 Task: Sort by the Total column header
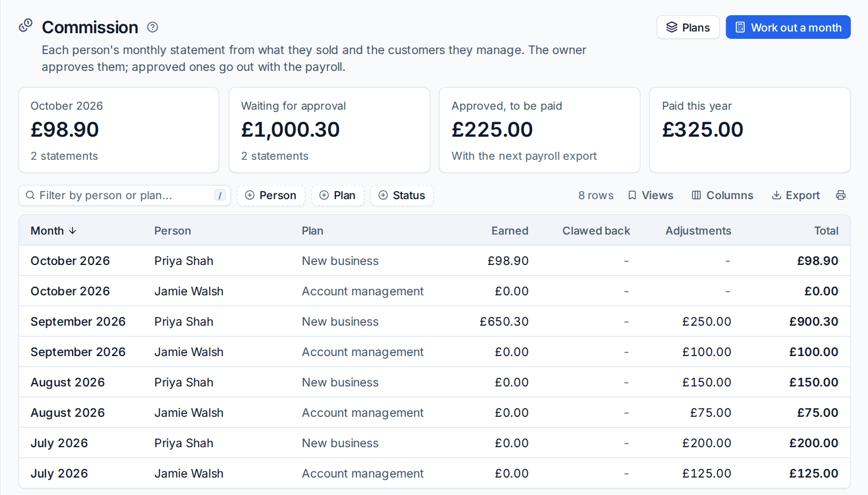pos(826,231)
